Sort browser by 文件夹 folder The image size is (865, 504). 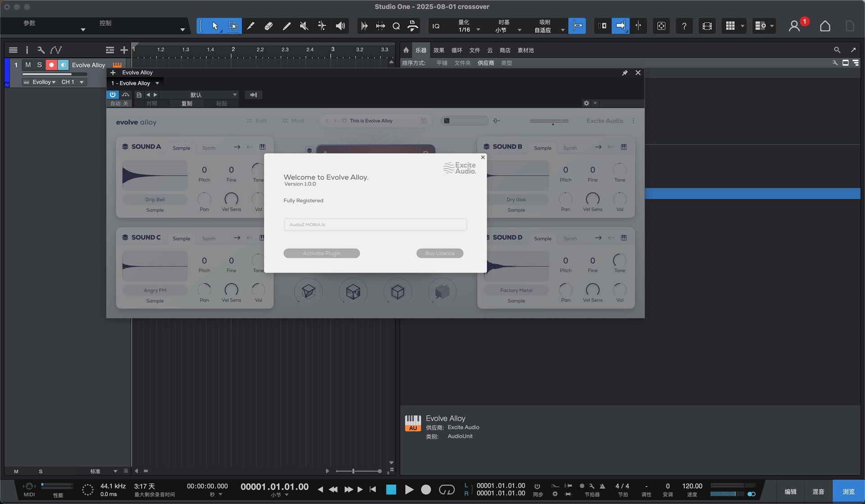(x=462, y=63)
